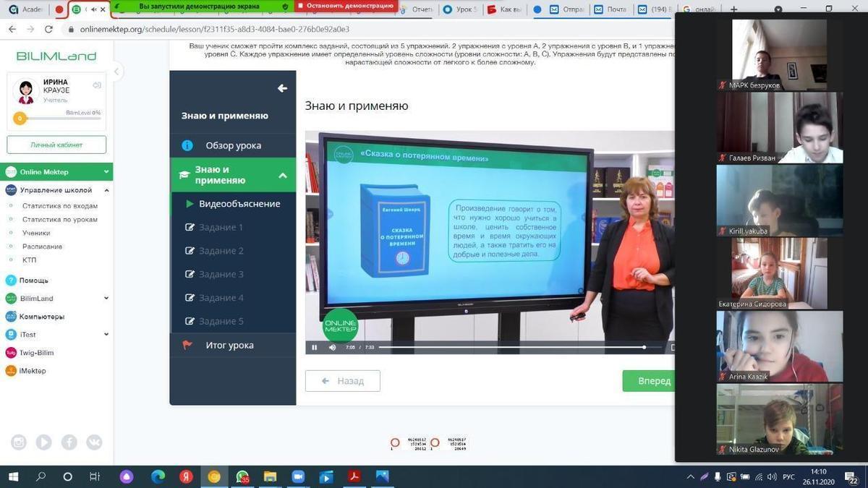
Task: Mute the video using speaker icon
Action: click(x=333, y=348)
